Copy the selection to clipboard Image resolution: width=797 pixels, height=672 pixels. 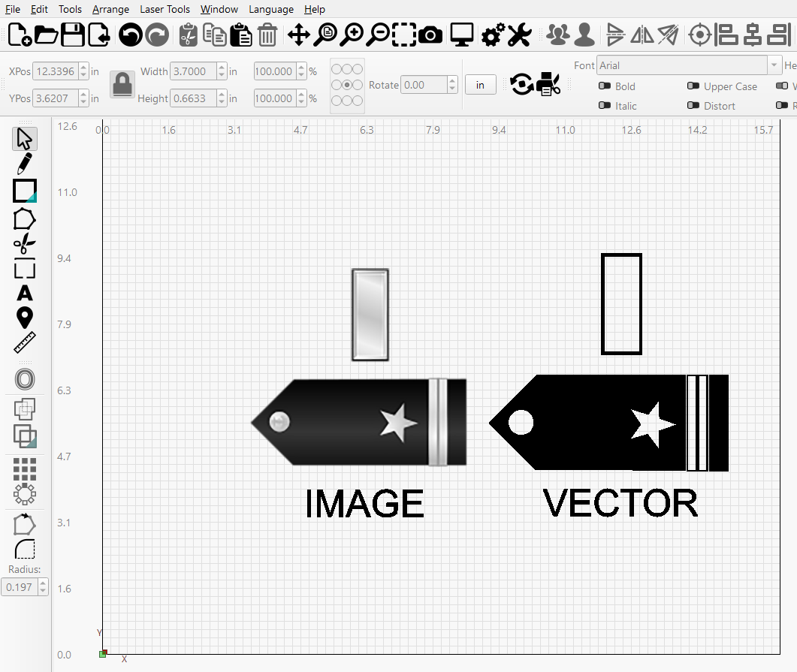coord(215,35)
